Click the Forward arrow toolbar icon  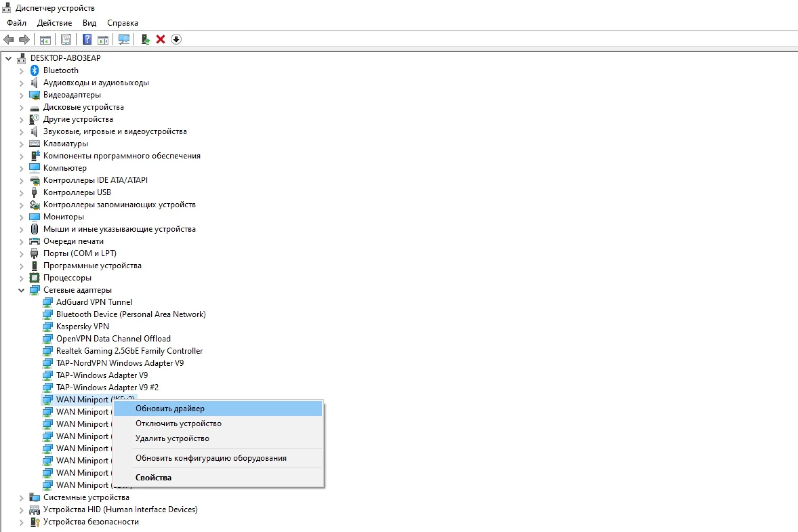pos(24,40)
